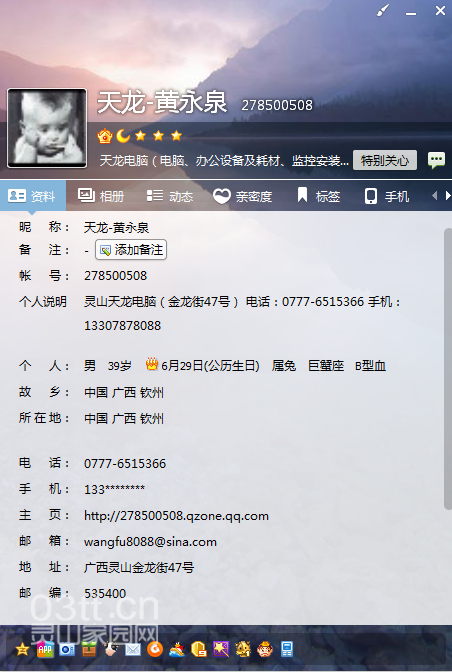Viewport: 452px width, 672px height.
Task: Click the vertical scrollbar of the profile panel
Action: [x=447, y=369]
